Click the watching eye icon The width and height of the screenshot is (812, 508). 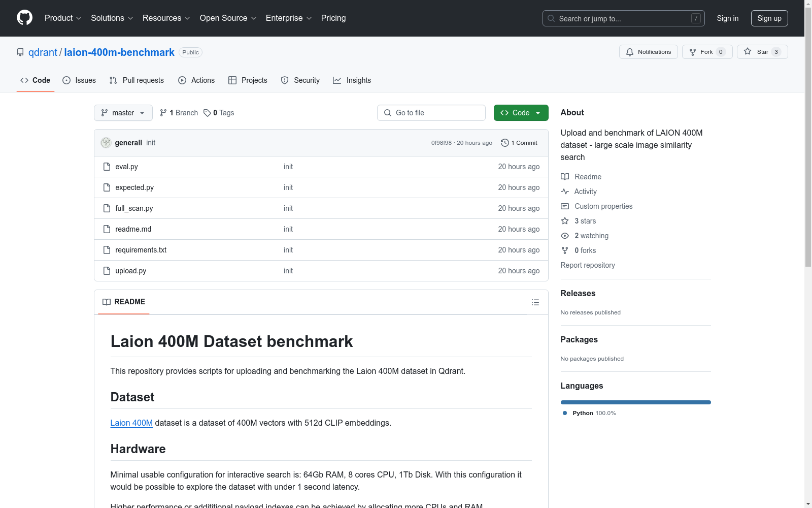[x=565, y=236]
